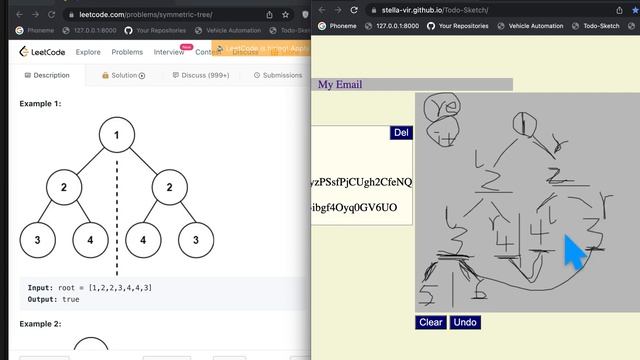
Task: Open 127.0.0.1:8000 bookmark in LeetCode window
Action: coord(89,30)
